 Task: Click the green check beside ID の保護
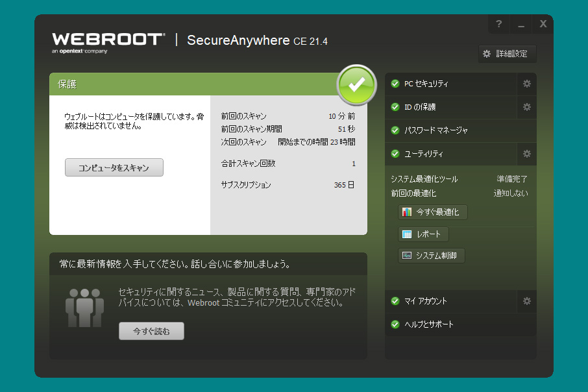coord(395,107)
